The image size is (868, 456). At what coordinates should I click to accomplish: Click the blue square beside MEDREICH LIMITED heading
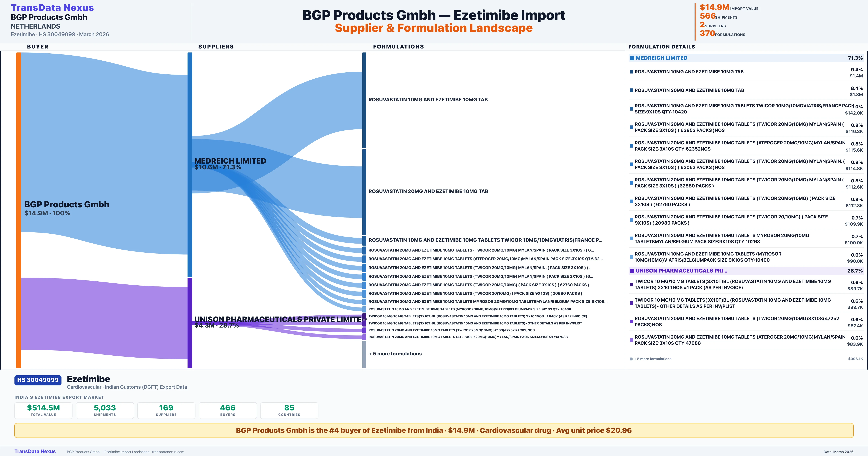(632, 58)
